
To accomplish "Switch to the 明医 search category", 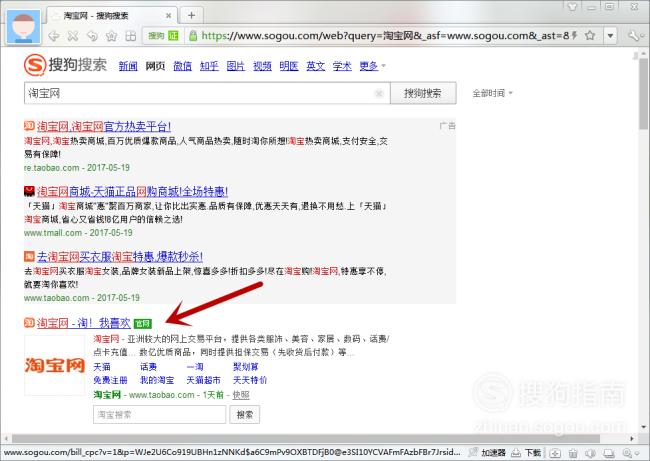I will 289,66.
